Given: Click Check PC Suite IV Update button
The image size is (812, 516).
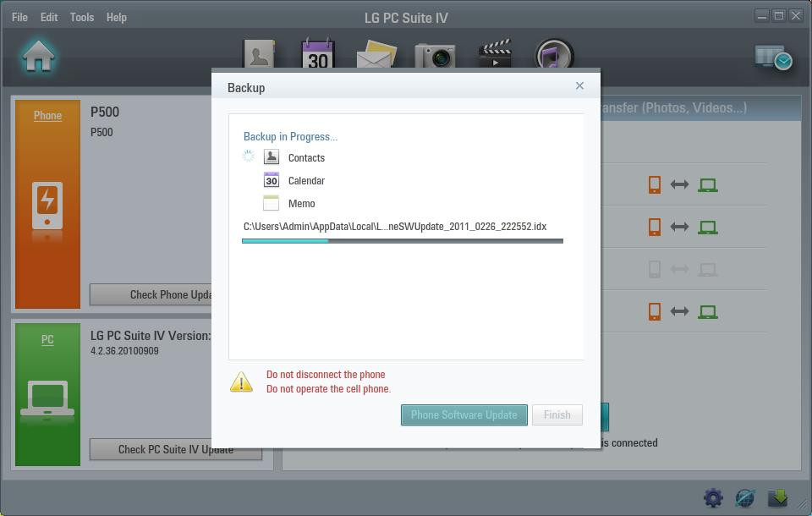Looking at the screenshot, I should 176,449.
